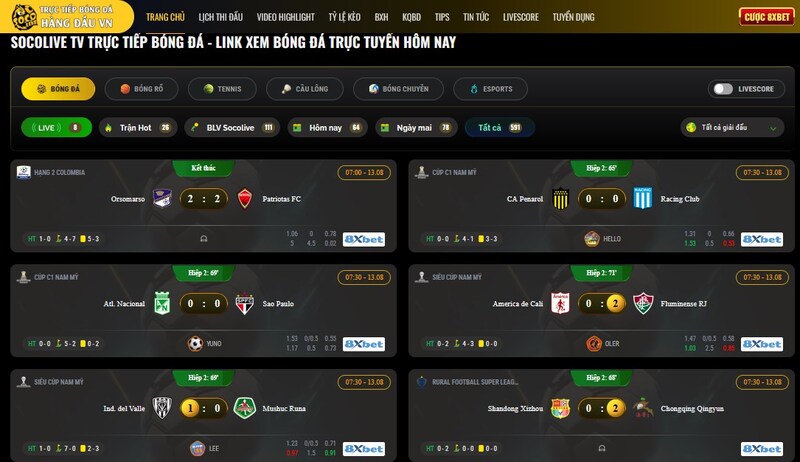Screen dimensions: 800x462
Task: Select the HELLO commentator avatar
Action: (x=592, y=239)
